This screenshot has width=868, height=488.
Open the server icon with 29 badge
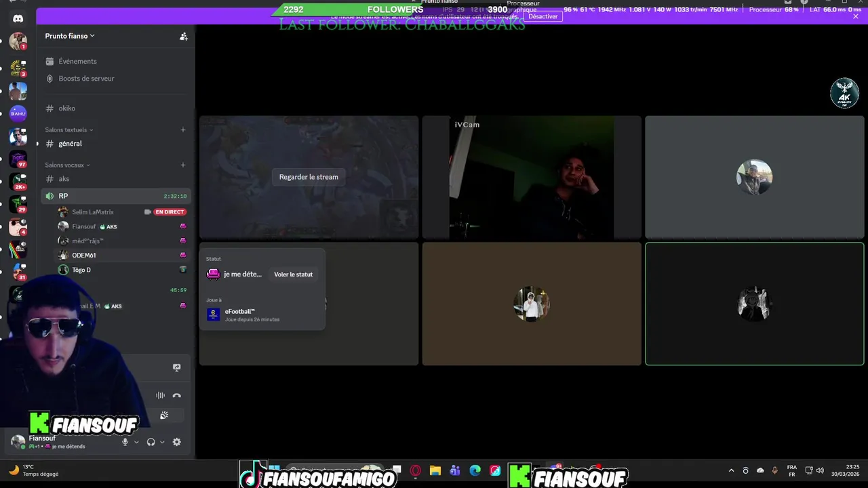18,204
